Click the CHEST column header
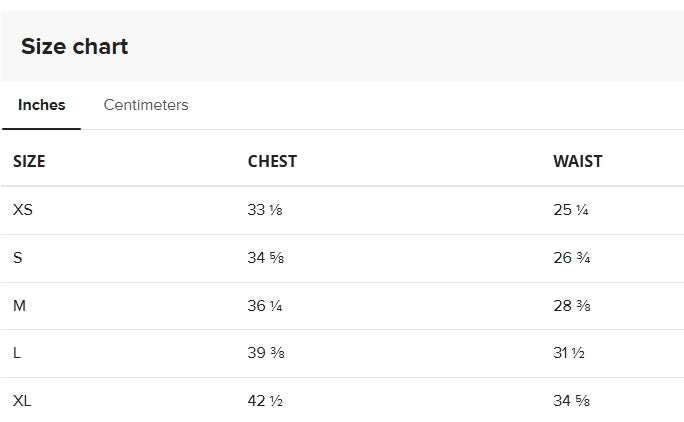Viewport: 684px width, 422px height. [x=272, y=161]
